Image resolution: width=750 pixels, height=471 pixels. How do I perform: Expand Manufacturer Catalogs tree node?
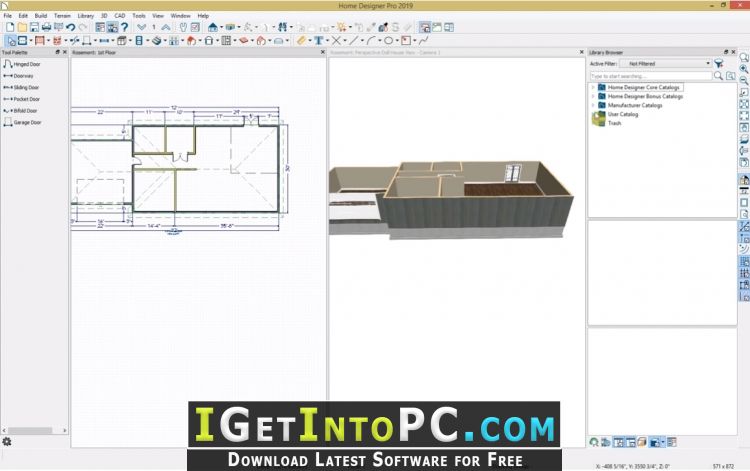[593, 105]
